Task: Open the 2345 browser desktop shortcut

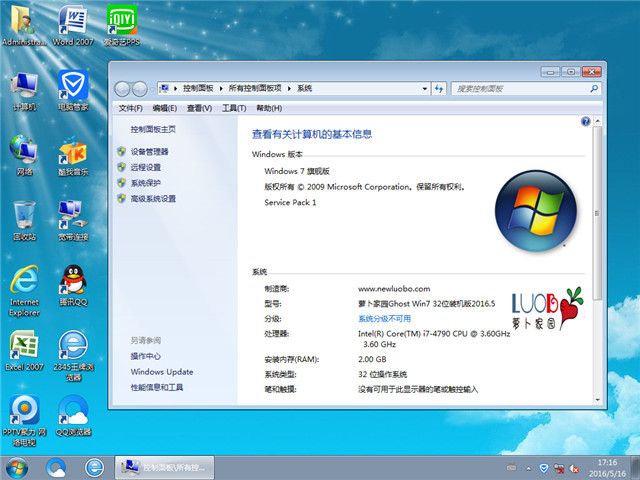Action: click(x=73, y=356)
